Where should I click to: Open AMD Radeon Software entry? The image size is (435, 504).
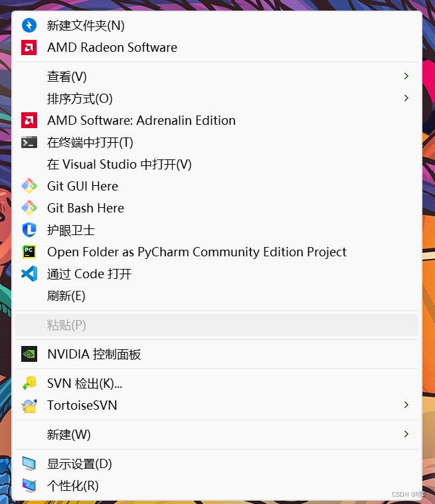pos(217,48)
